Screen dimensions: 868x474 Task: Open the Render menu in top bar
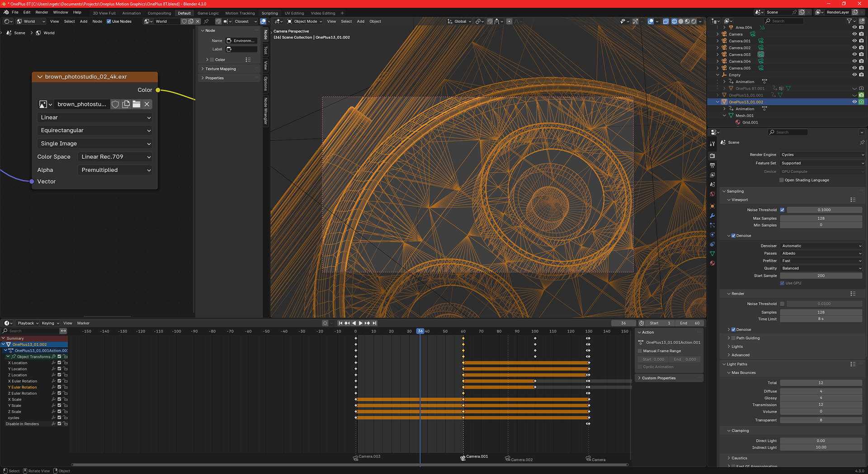coord(42,12)
